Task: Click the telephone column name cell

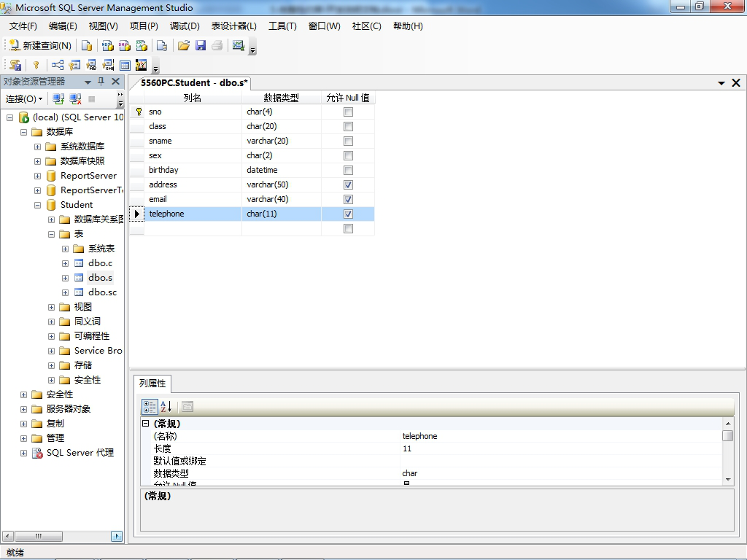Action: [193, 214]
